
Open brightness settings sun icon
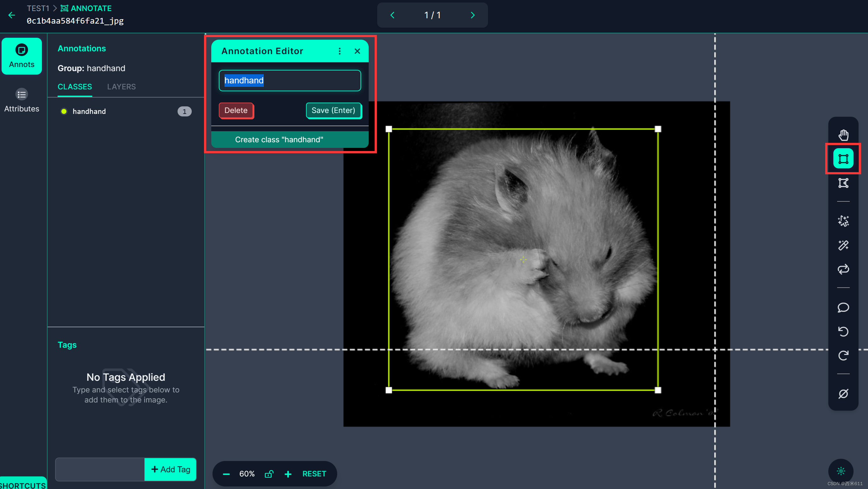(841, 471)
